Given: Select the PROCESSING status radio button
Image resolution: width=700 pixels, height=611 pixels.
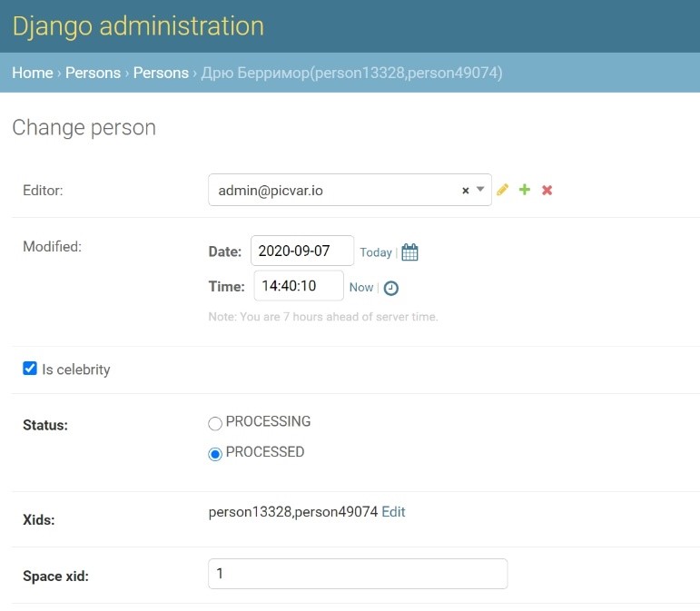Looking at the screenshot, I should [x=215, y=423].
